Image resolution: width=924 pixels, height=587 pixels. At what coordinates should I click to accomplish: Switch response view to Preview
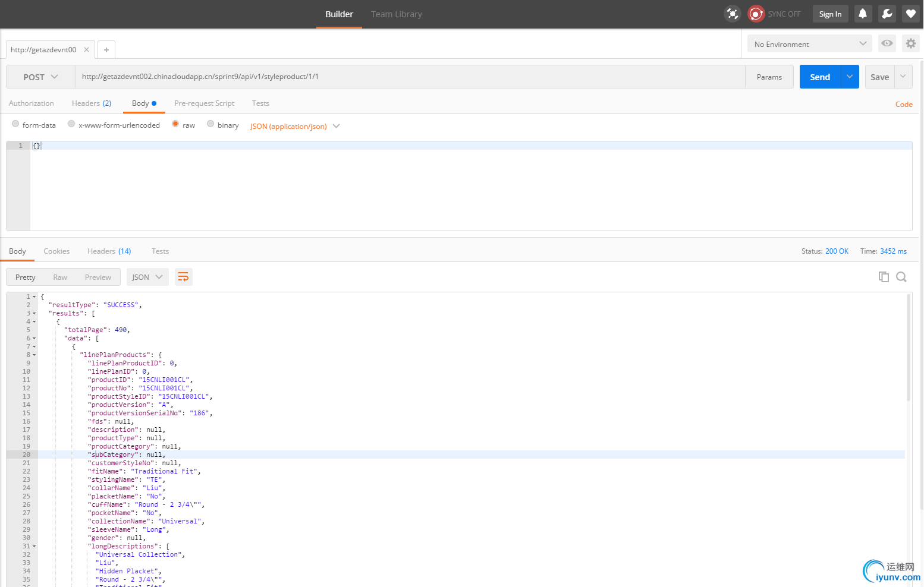(x=98, y=277)
